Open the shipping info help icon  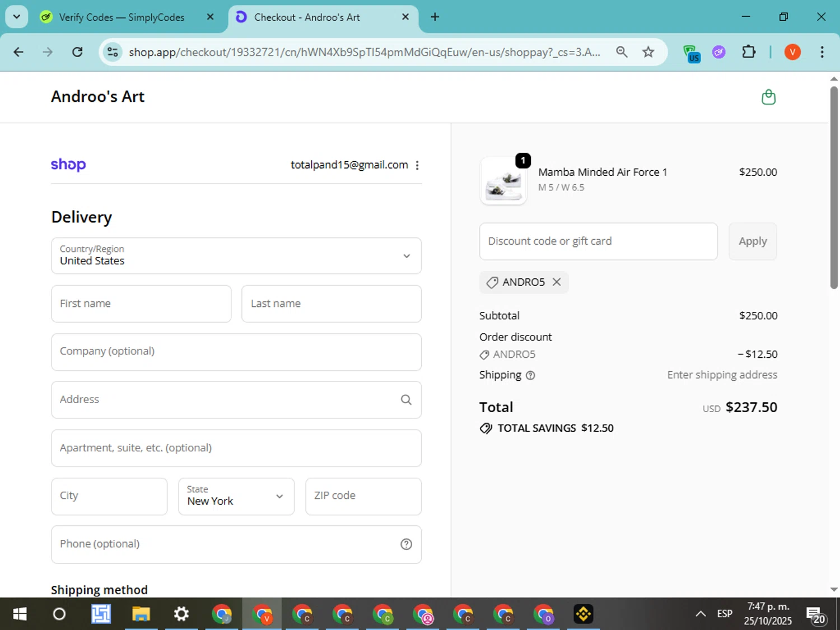coord(530,376)
